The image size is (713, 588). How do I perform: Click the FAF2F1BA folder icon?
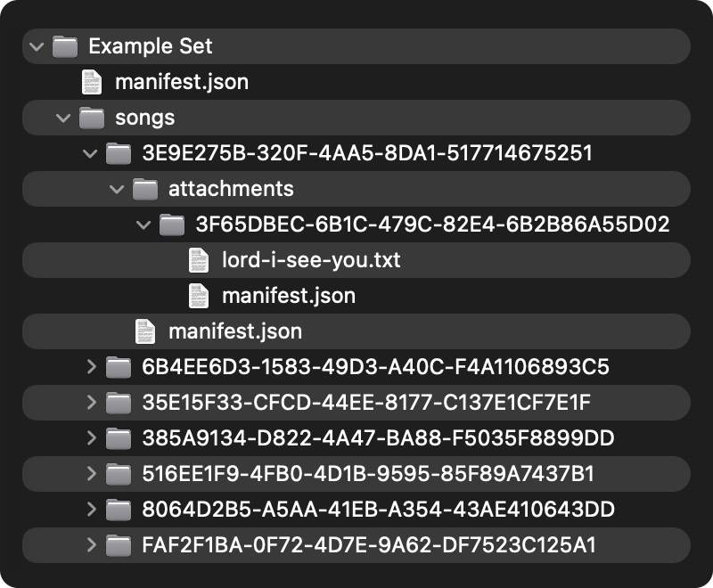(x=119, y=545)
